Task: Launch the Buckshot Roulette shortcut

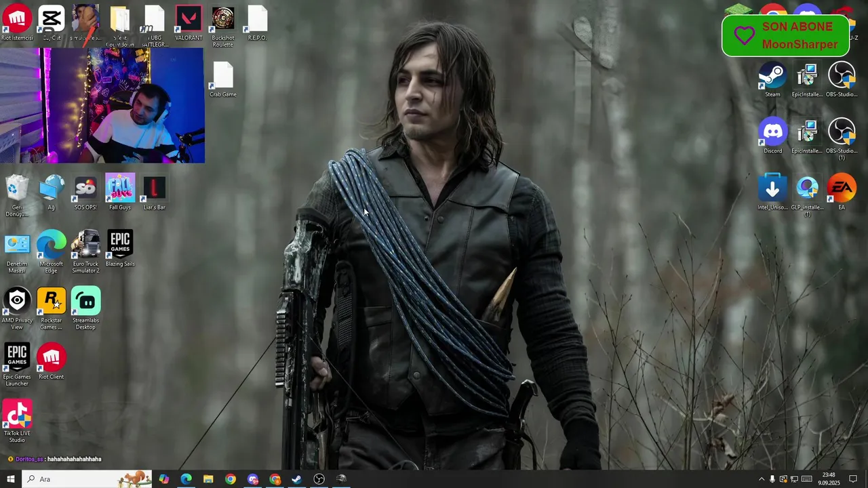Action: (223, 27)
